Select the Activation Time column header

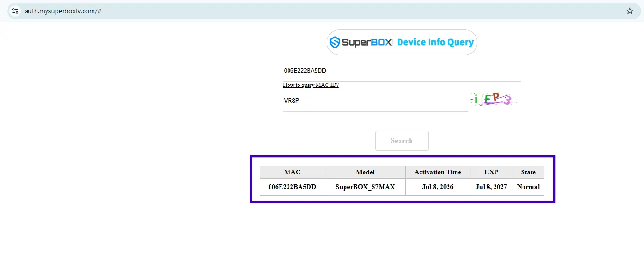point(438,172)
